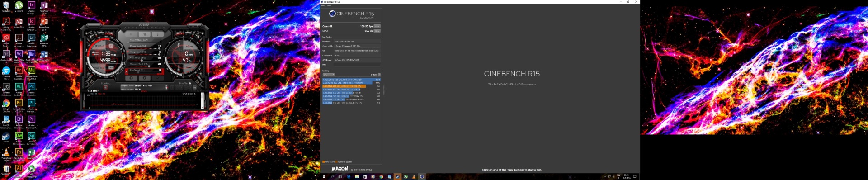Select the top-ranked 12C/24T Xeon entry
The image size is (868, 180).
(x=351, y=80)
